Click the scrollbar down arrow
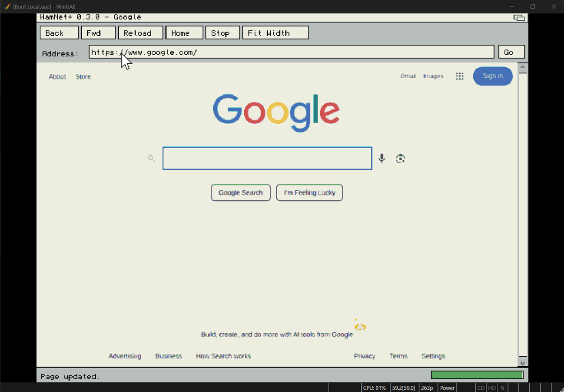564x392 pixels. pos(523,363)
